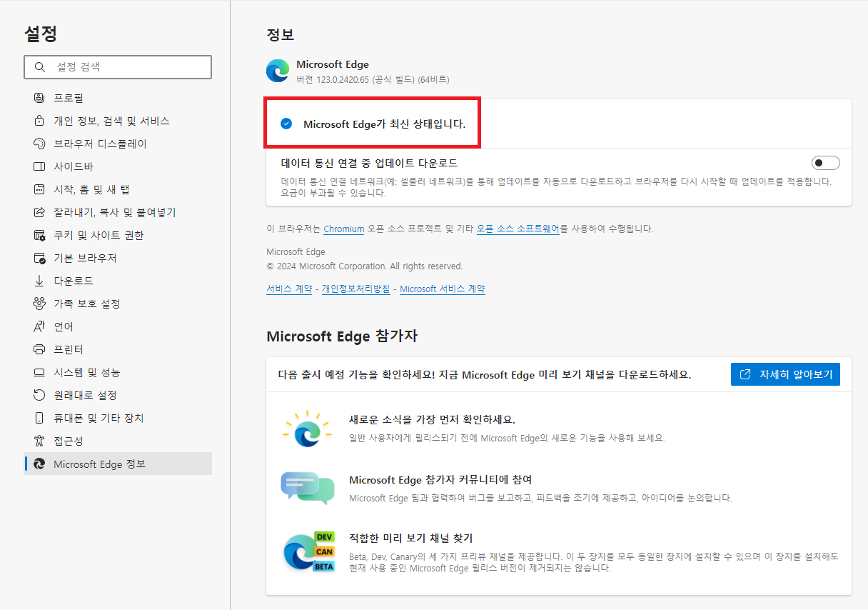Image resolution: width=868 pixels, height=610 pixels.
Task: Click the 자세히 알아보기 button
Action: point(785,374)
